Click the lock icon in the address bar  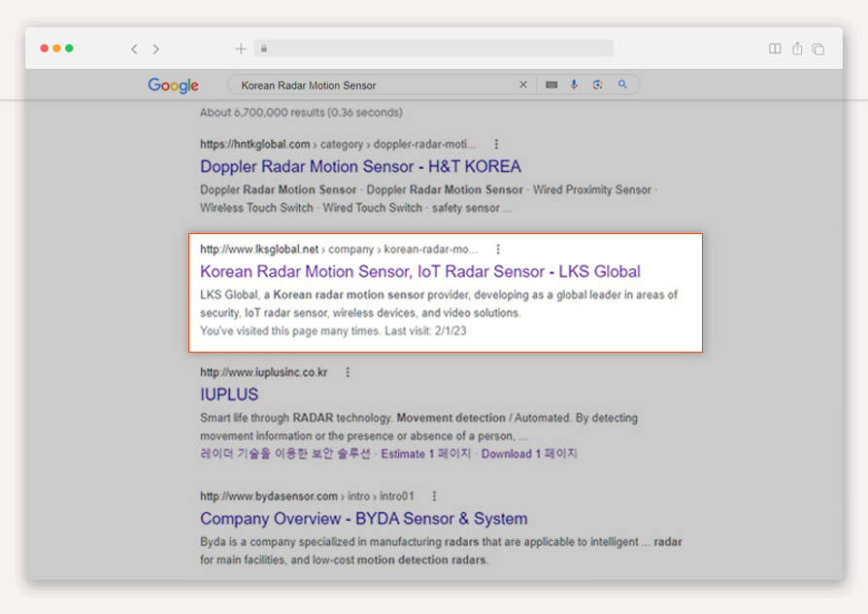[x=264, y=49]
